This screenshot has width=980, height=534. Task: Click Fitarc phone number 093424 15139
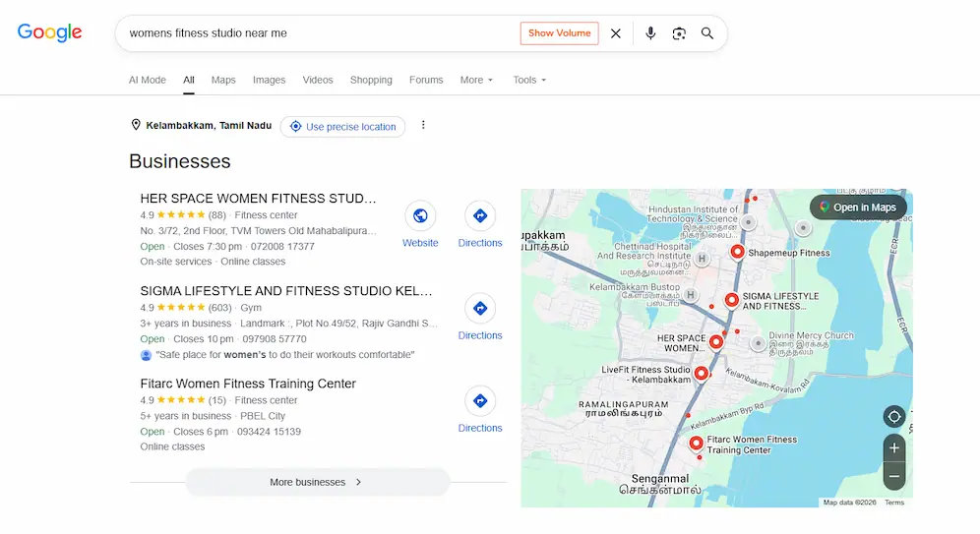pyautogui.click(x=269, y=432)
